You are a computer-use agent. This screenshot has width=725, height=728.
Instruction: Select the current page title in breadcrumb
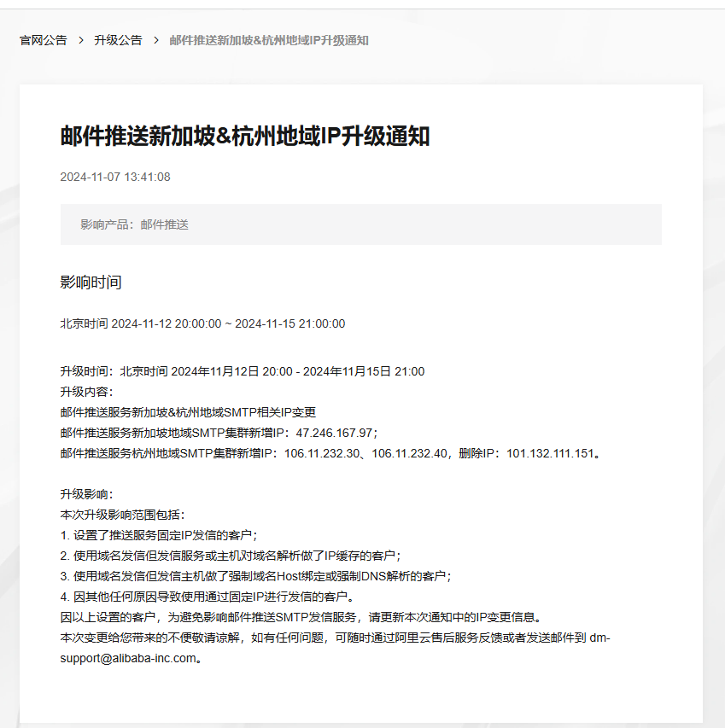(268, 40)
